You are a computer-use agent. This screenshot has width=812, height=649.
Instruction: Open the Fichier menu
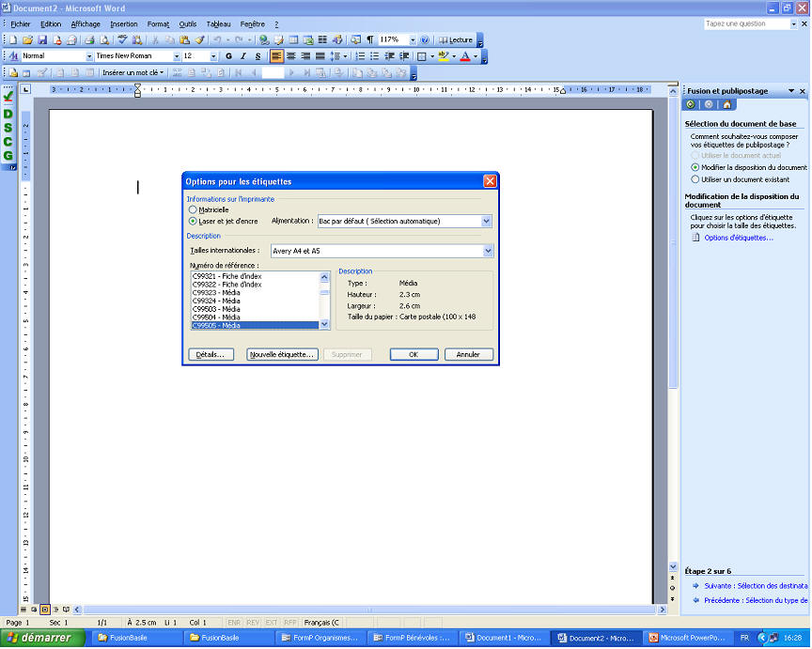[20, 24]
